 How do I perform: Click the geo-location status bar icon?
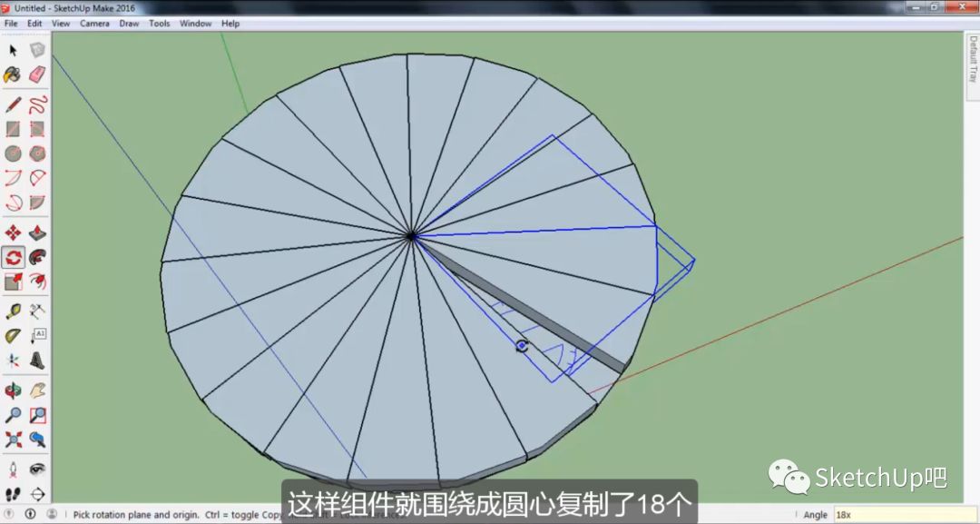click(x=10, y=514)
